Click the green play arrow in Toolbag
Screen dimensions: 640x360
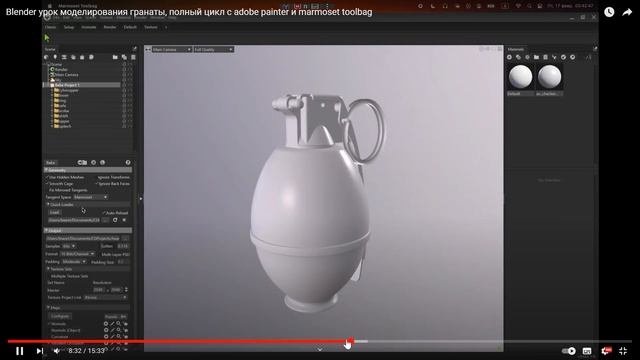(x=47, y=38)
